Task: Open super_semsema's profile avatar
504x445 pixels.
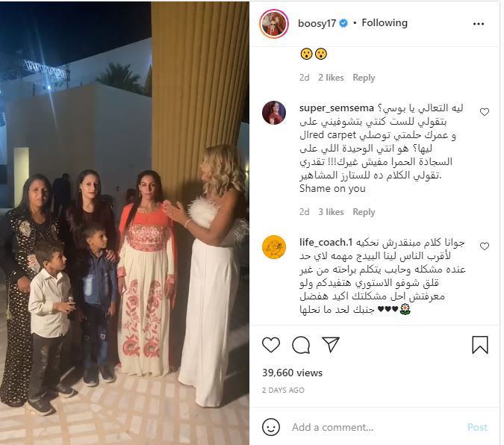Action: 274,113
